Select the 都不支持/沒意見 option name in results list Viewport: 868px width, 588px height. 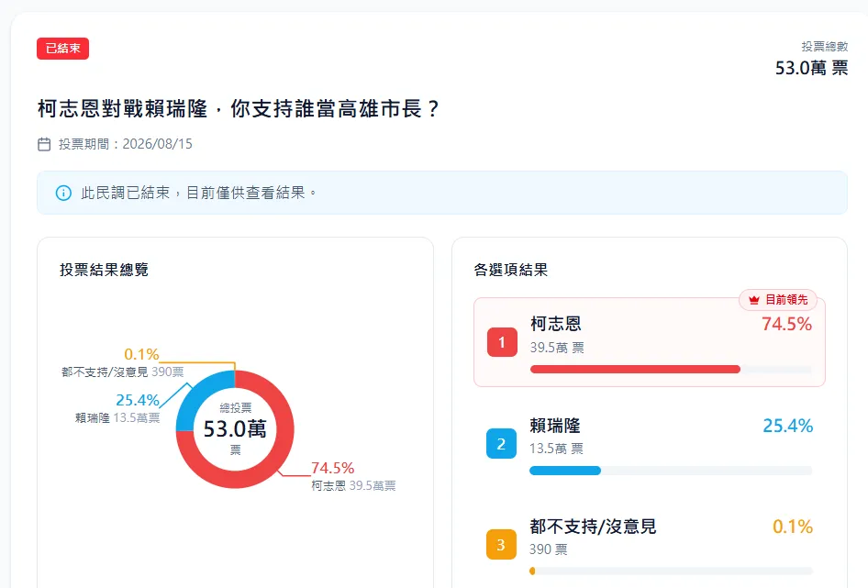(593, 526)
